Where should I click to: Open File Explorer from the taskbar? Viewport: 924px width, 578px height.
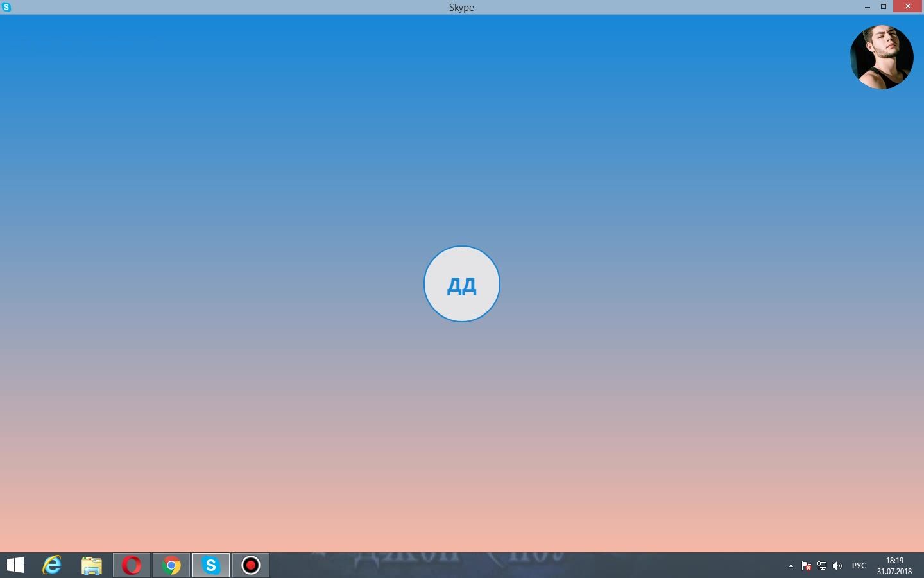(92, 565)
